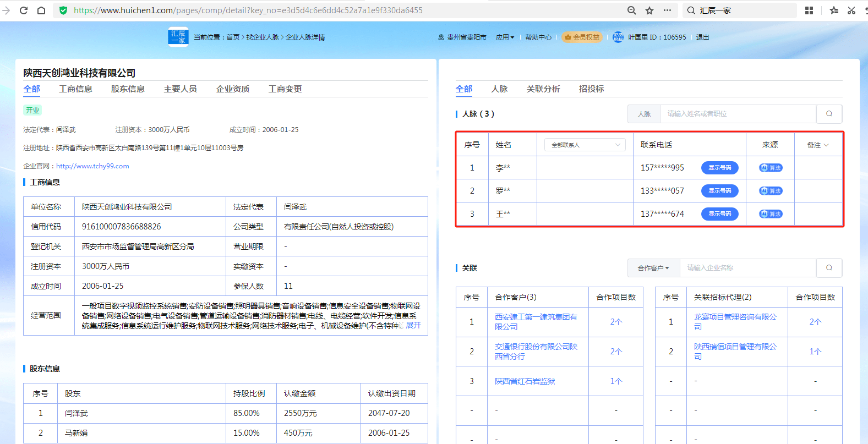The height and width of the screenshot is (444, 868).
Task: Click the 算法 source badge for 李**
Action: coord(771,168)
